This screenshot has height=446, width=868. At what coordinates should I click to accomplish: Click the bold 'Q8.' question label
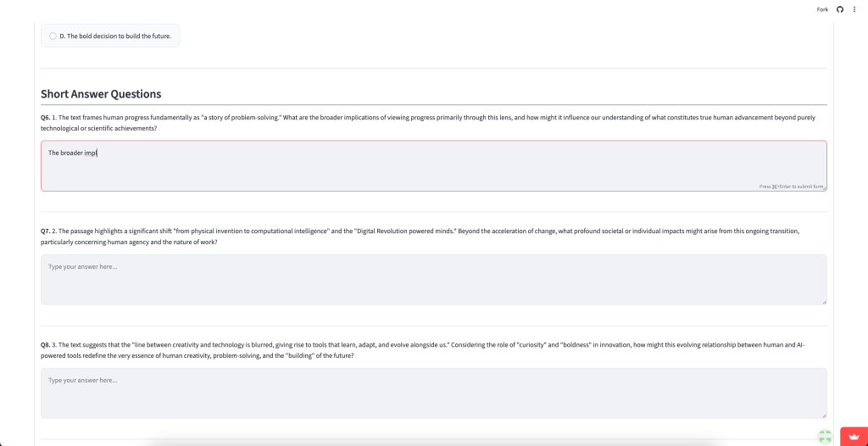(46, 344)
